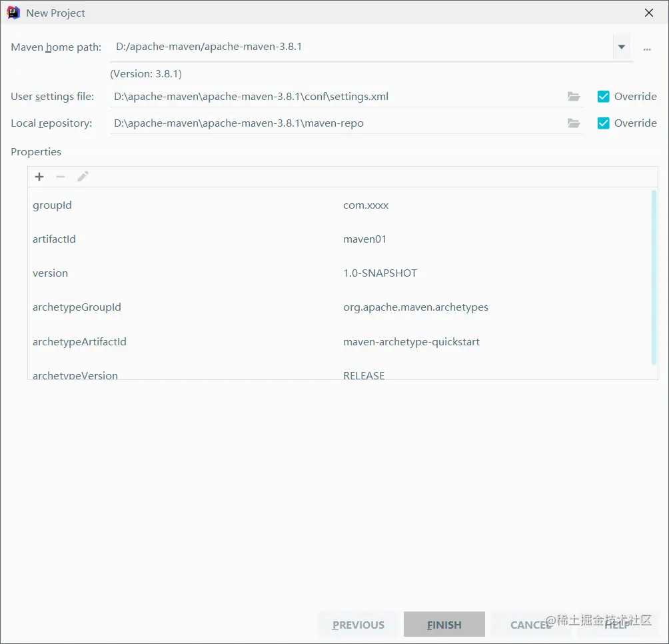Click the properties table vertical scrollbar
This screenshot has height=644, width=669.
654,277
